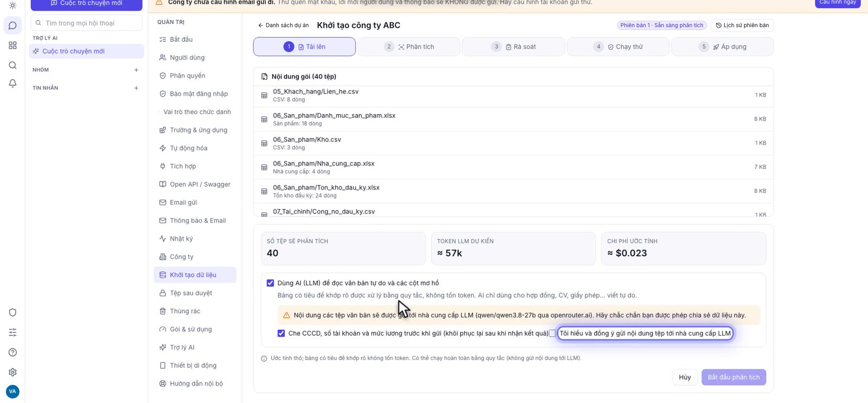Go back via Danh sách dự án link

[283, 26]
